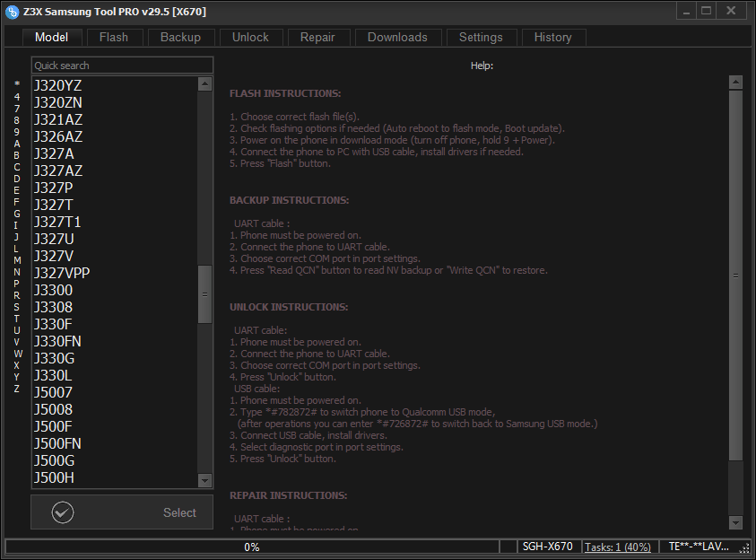The image size is (756, 560).
Task: Jump to models starting with J
Action: coord(17,237)
